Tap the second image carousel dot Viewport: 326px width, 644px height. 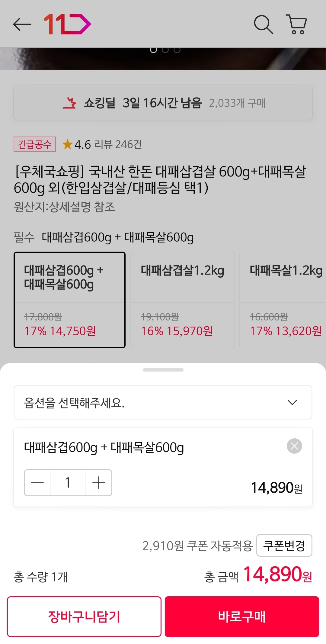[x=165, y=50]
